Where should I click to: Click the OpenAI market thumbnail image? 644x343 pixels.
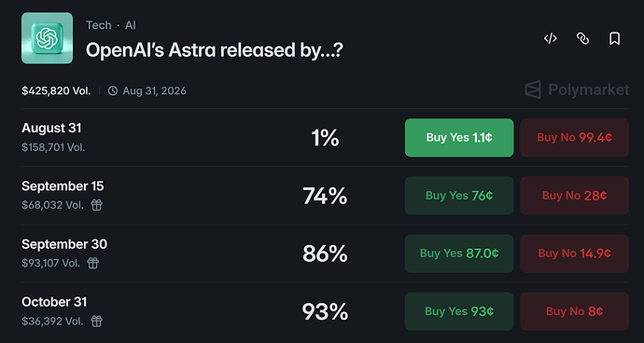point(48,38)
